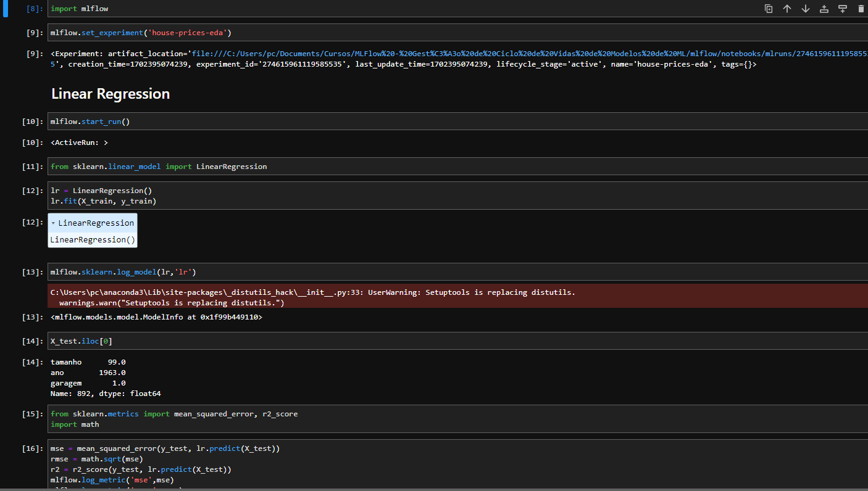The height and width of the screenshot is (491, 868).
Task: Click the 'LinearRegression()' estimator text box
Action: pos(93,240)
